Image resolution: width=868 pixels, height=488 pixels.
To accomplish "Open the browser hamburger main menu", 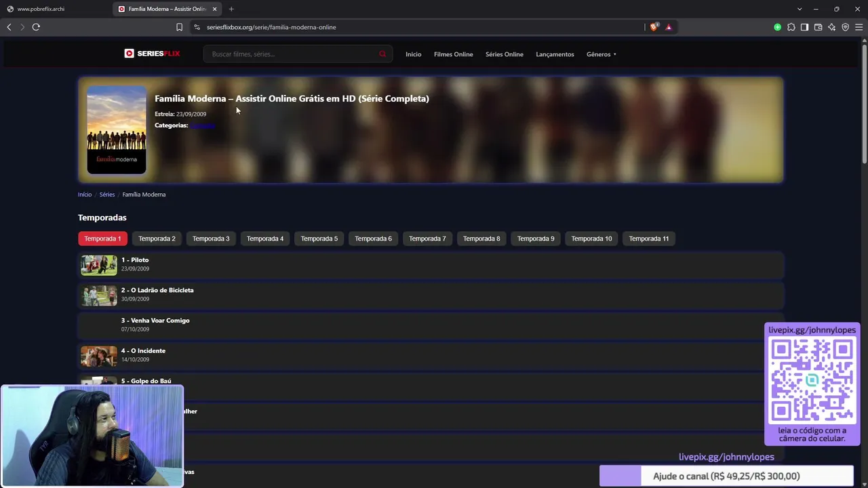I will [859, 27].
